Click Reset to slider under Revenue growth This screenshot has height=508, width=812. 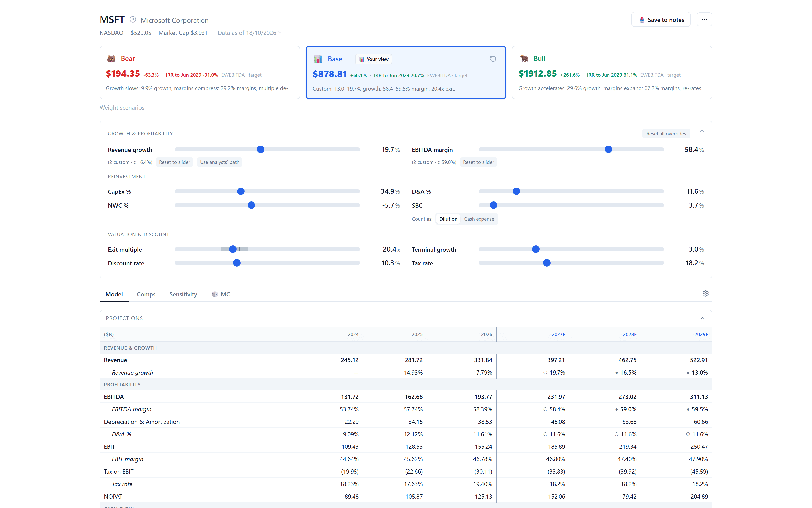click(x=174, y=162)
